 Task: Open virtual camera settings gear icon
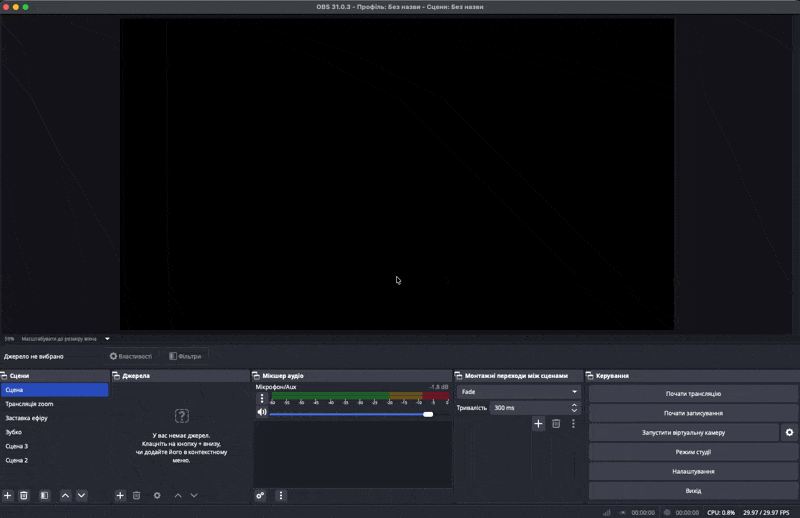coord(789,432)
